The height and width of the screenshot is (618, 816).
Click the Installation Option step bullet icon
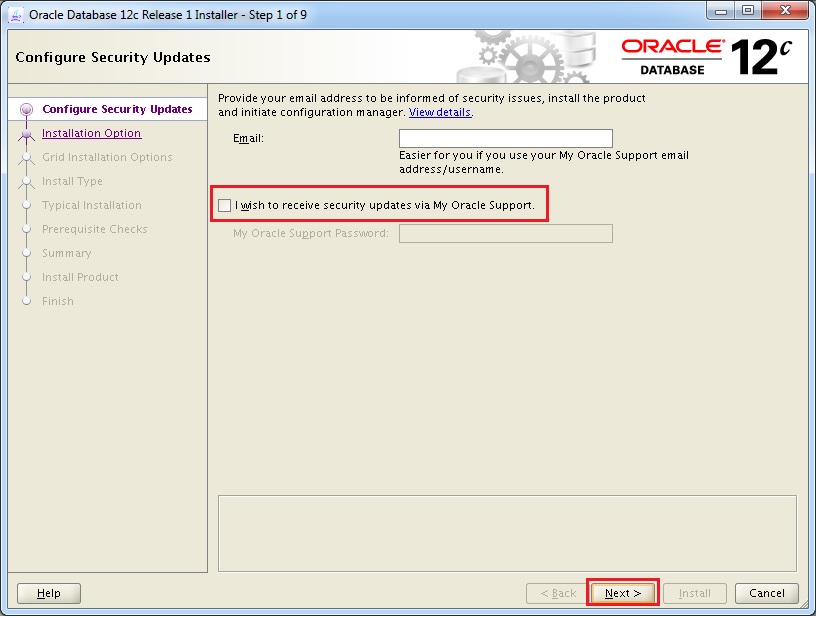point(27,135)
